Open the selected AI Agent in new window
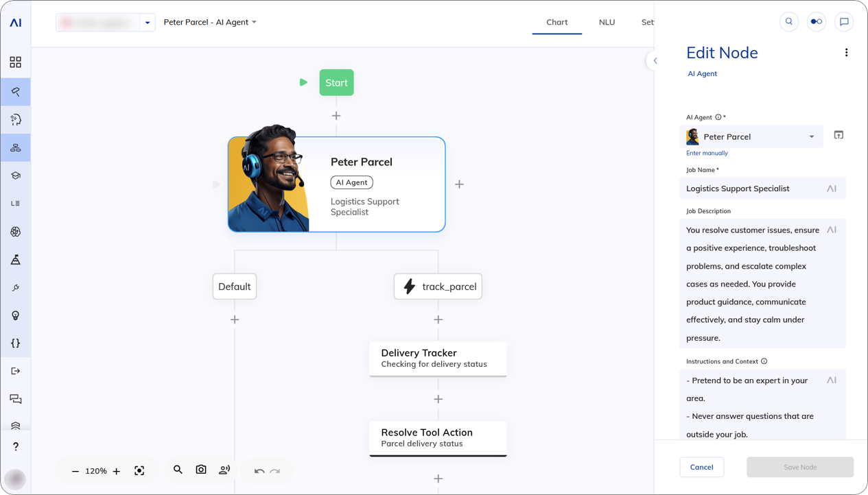Image resolution: width=868 pixels, height=495 pixels. 838,135
